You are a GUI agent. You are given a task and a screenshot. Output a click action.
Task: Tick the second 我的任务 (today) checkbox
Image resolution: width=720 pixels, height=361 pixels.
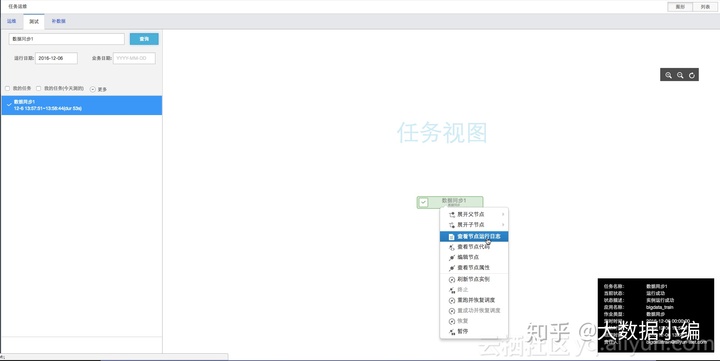pos(39,88)
